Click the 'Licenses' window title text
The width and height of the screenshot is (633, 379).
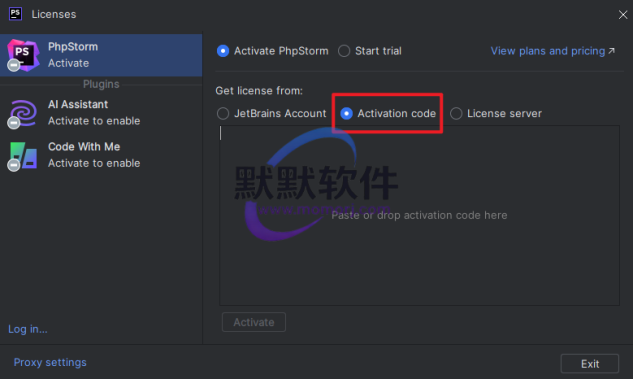(54, 14)
